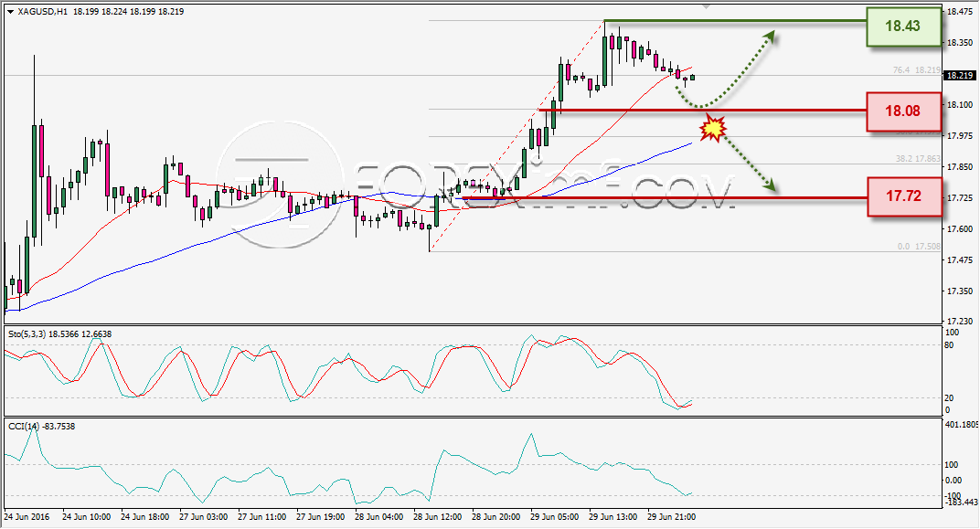Click the green 18.43 horizontal line
This screenshot has width=980, height=529.
tap(735, 21)
